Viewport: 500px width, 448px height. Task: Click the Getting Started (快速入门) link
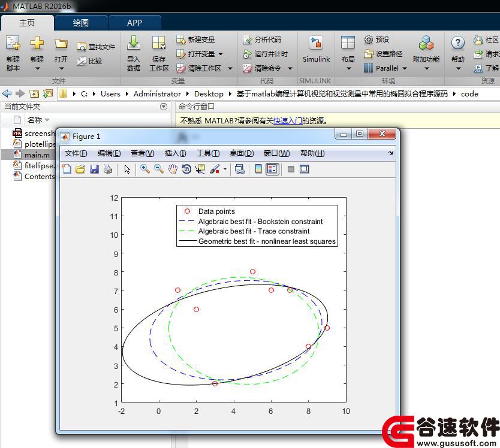[x=288, y=121]
